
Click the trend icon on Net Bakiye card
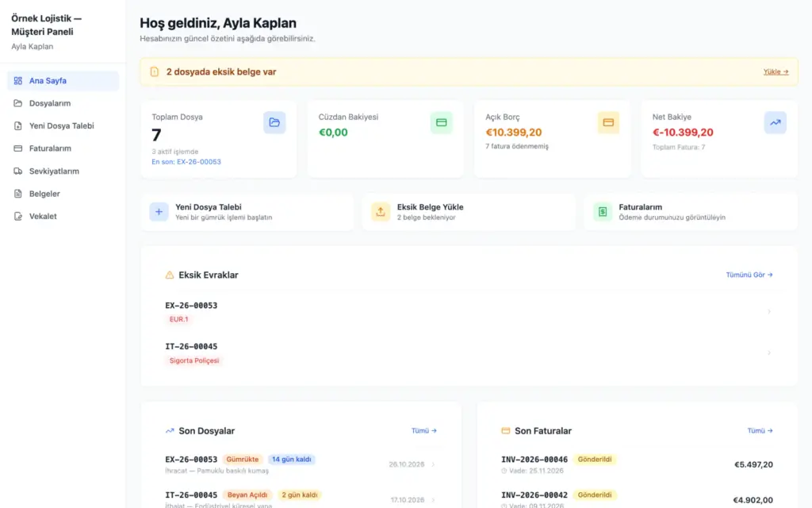[776, 123]
